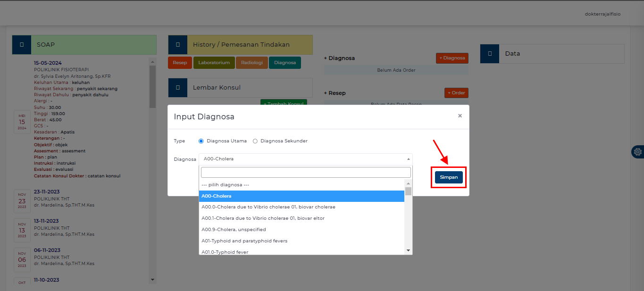Click the Lembar Konsul panel icon
644x291 pixels.
tap(177, 88)
